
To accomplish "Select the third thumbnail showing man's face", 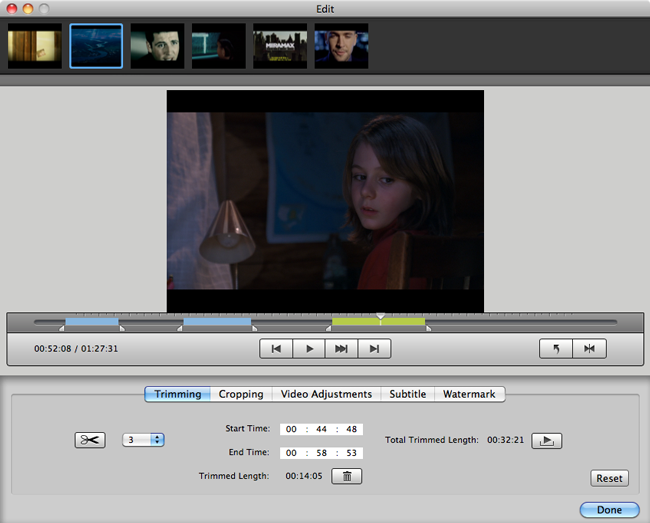I will coord(158,46).
